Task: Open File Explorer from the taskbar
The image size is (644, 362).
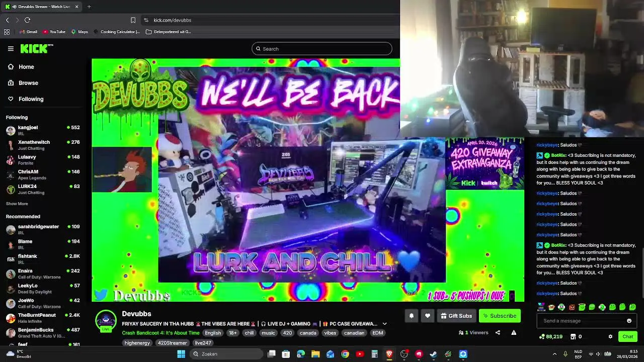Action: (315, 354)
